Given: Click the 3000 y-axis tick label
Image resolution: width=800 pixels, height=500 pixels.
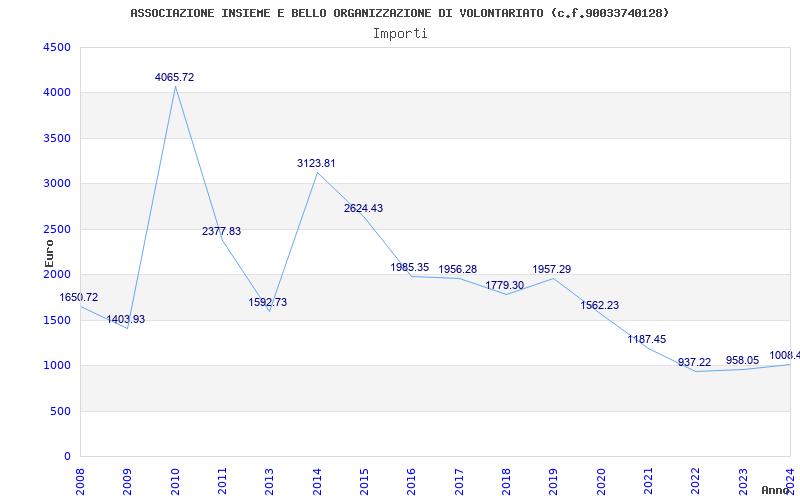Looking at the screenshot, I should (x=57, y=184).
